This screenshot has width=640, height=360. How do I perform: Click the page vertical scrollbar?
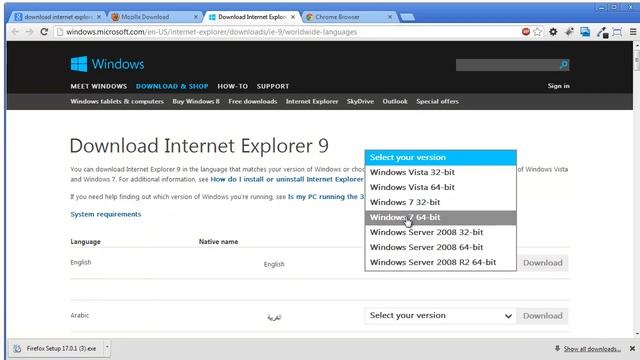pos(637,188)
